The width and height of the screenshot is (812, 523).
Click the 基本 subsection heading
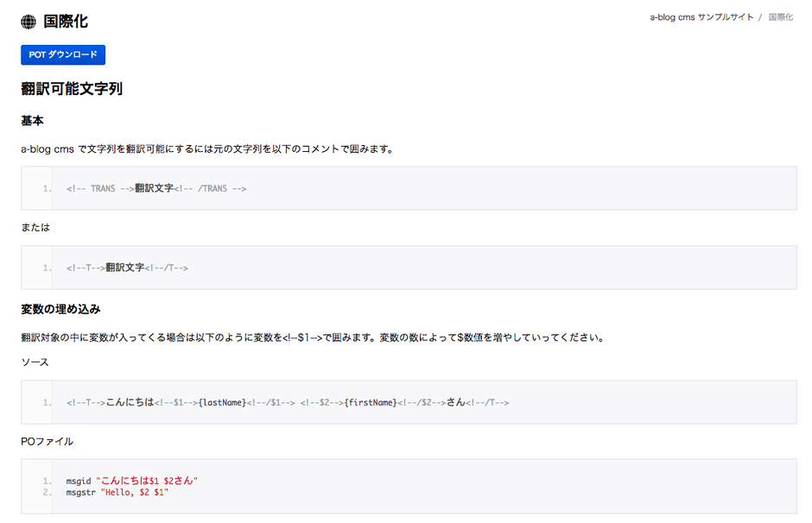coord(32,120)
